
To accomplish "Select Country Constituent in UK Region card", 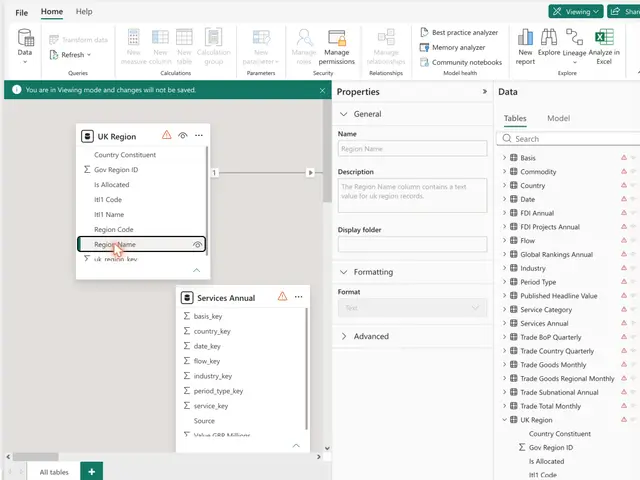I will [x=125, y=155].
